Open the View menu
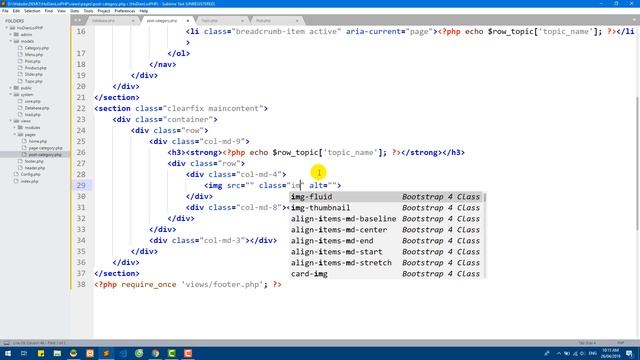 click(x=62, y=11)
